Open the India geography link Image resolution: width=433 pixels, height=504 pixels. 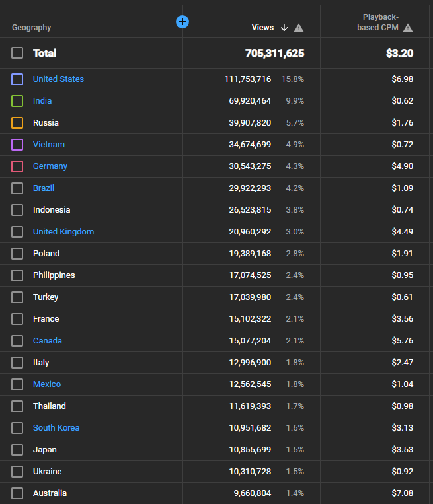coord(42,101)
